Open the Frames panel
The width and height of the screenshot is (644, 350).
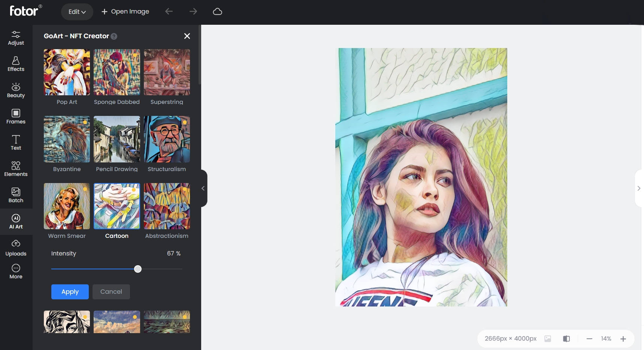tap(16, 117)
